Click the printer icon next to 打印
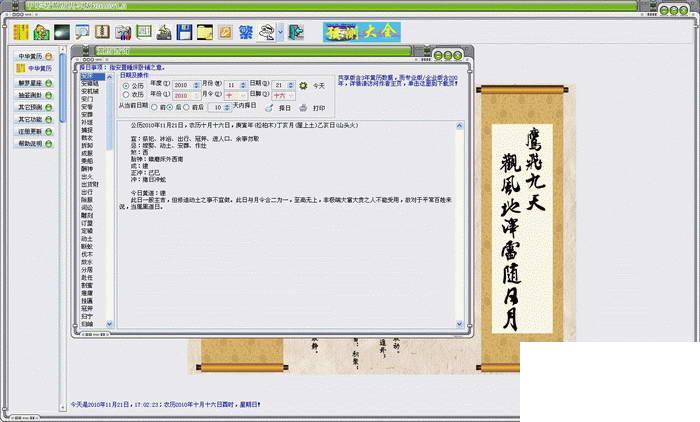 pyautogui.click(x=304, y=108)
